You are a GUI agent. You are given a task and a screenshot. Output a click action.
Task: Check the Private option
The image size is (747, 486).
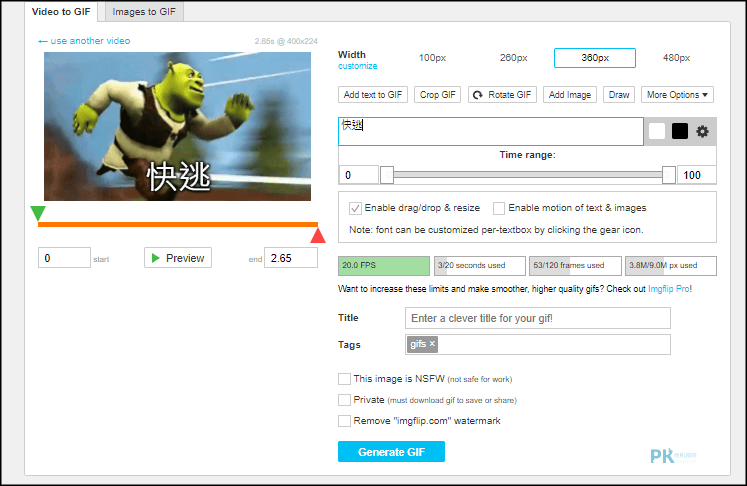point(344,400)
